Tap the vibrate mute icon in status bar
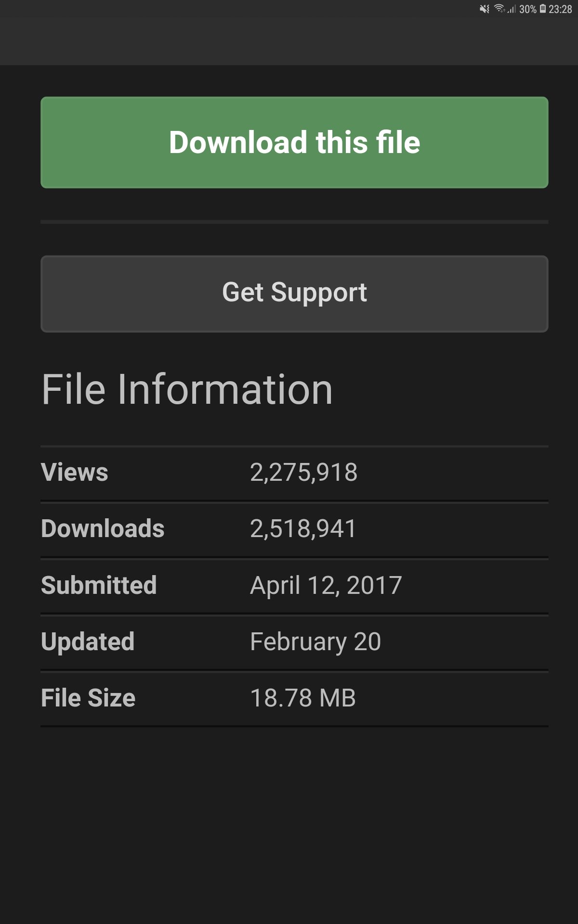The width and height of the screenshot is (578, 924). click(x=485, y=9)
